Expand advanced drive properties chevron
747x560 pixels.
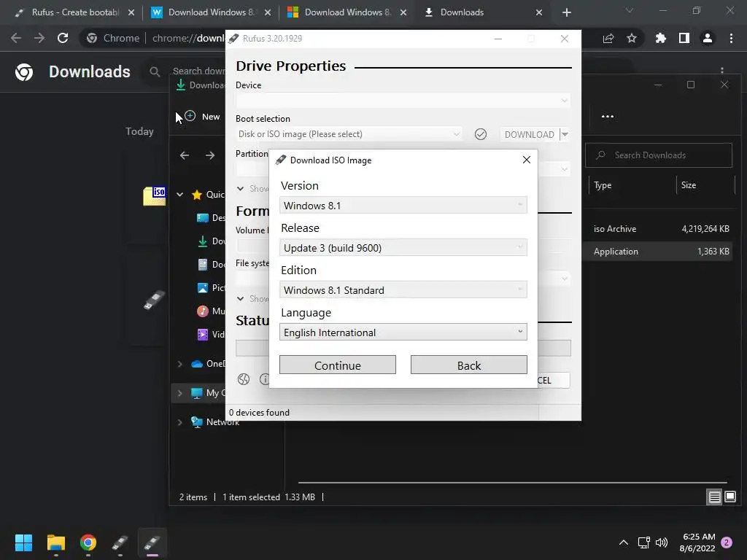tap(240, 189)
